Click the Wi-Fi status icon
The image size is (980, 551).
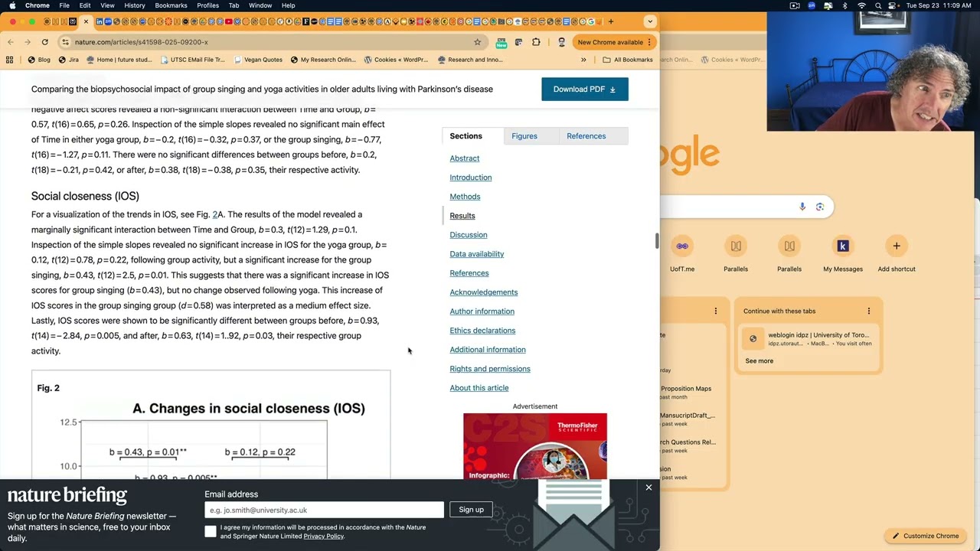(861, 5)
